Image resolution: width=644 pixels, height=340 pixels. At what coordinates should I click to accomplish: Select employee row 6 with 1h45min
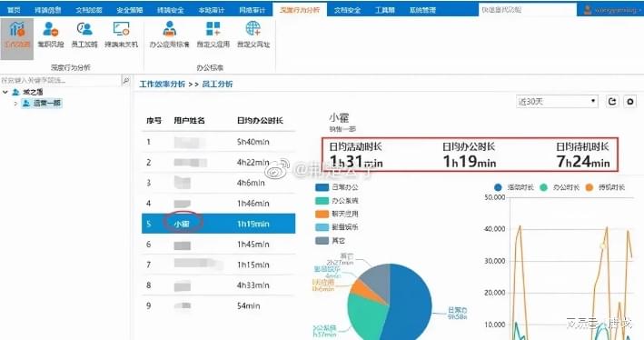[x=219, y=245]
